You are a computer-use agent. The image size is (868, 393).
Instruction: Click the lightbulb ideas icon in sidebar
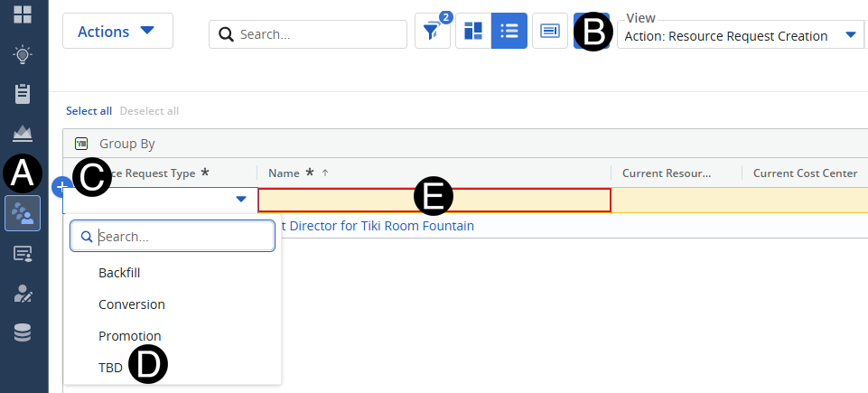pyautogui.click(x=23, y=54)
